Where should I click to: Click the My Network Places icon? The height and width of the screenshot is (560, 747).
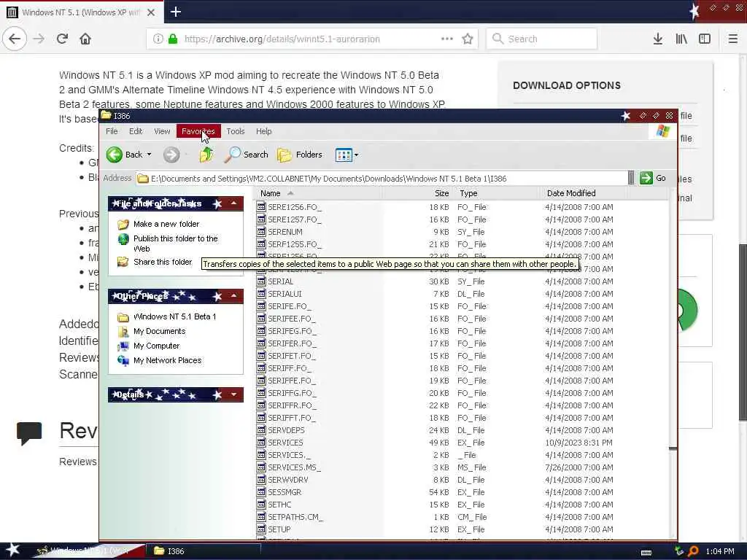(x=123, y=360)
